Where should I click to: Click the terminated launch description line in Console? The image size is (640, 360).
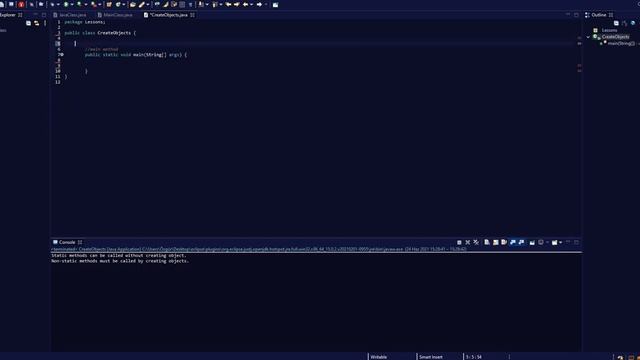pos(259,249)
